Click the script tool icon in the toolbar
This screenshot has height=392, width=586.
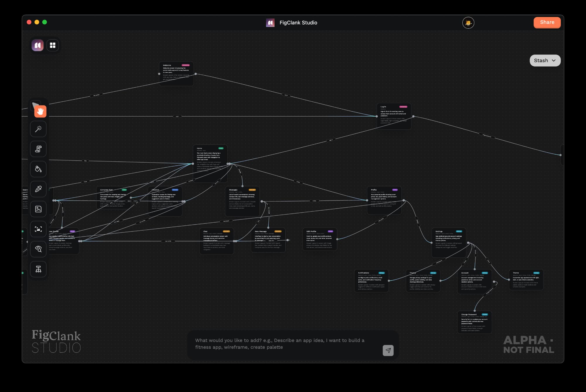click(x=38, y=149)
